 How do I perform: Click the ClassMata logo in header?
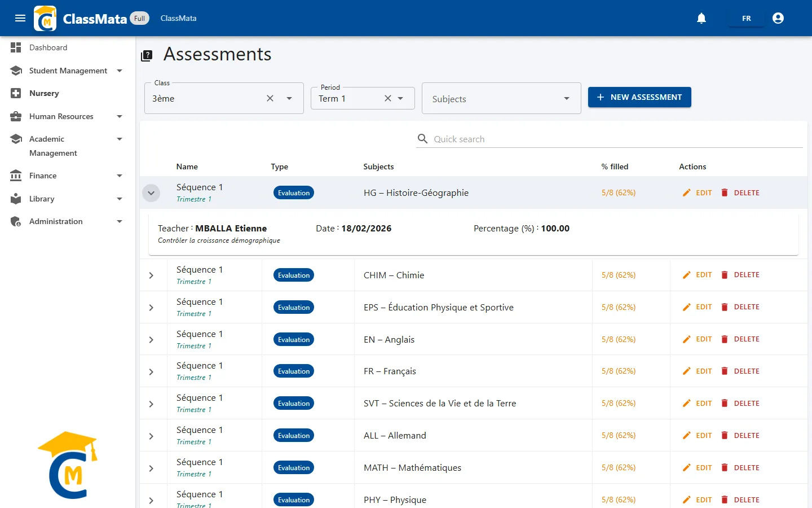tap(45, 18)
